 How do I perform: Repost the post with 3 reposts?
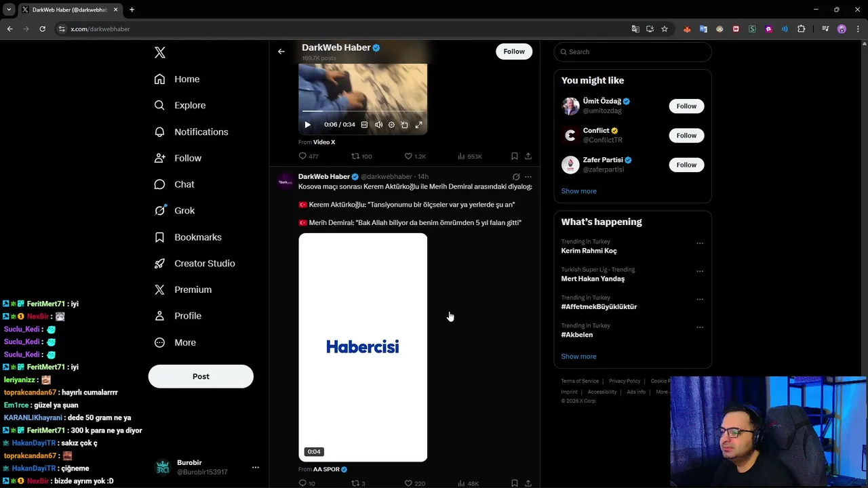(x=358, y=483)
